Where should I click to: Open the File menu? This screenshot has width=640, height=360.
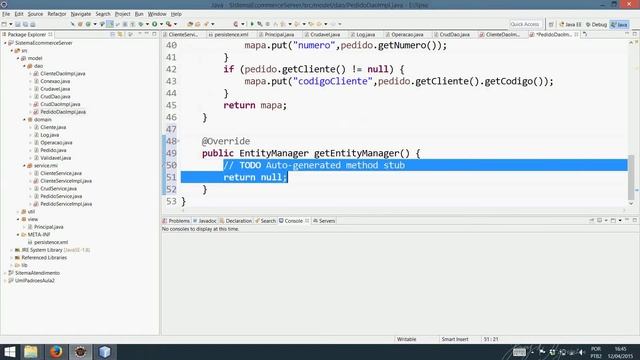click(6, 14)
